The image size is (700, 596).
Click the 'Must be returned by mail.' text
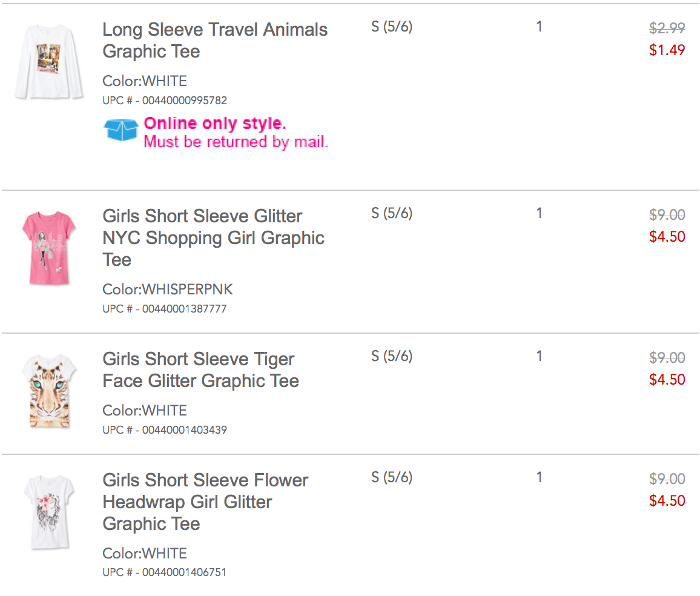point(236,142)
